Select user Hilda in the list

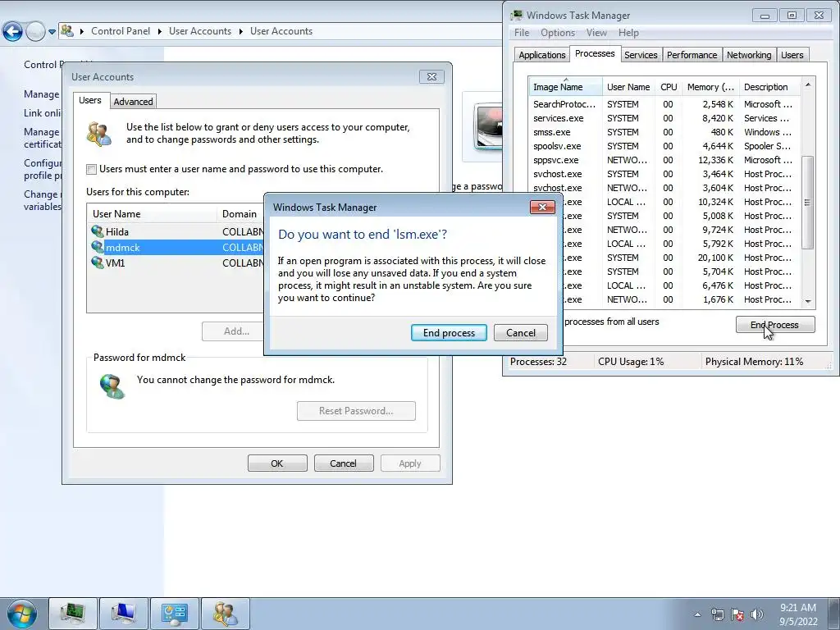(x=176, y=231)
